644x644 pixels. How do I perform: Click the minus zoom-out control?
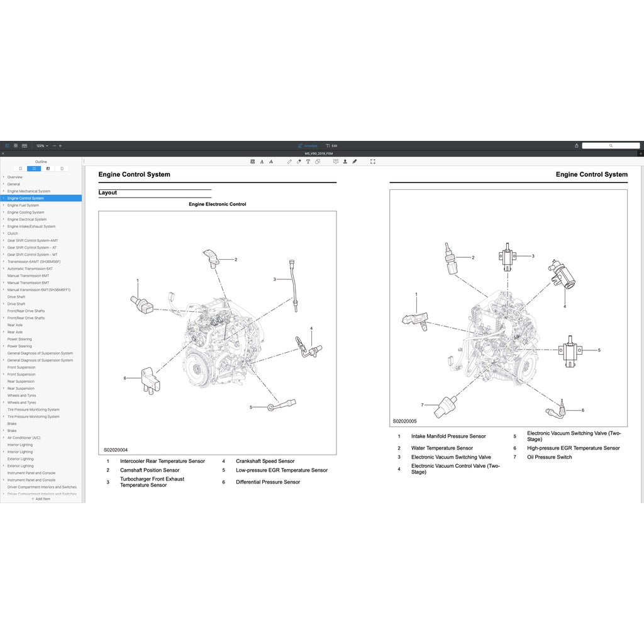click(54, 145)
